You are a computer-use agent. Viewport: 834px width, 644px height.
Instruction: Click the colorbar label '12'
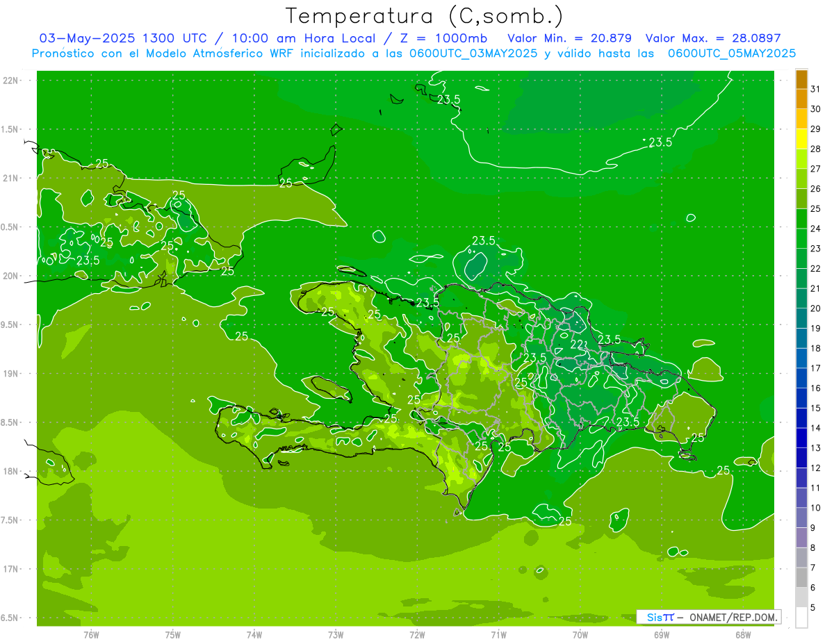click(x=816, y=468)
